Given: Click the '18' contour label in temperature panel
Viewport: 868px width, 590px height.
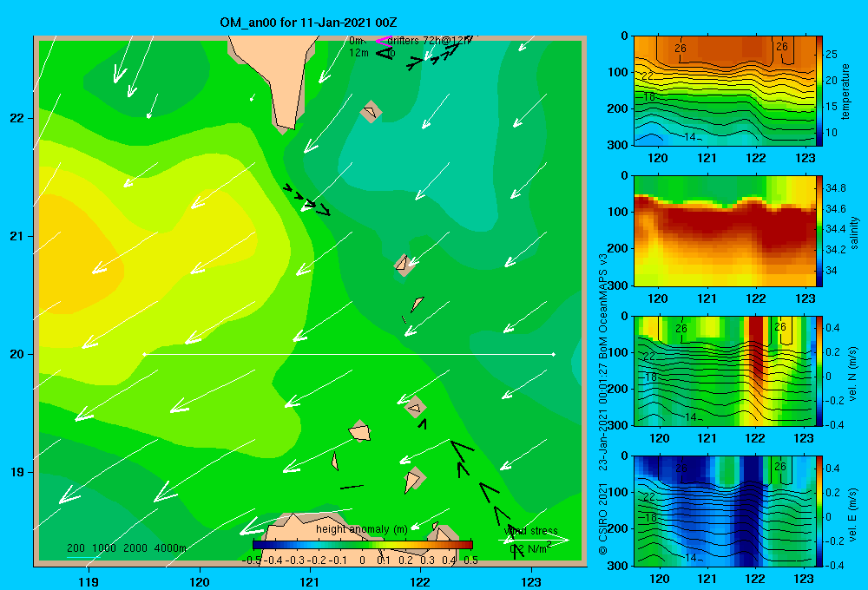Looking at the screenshot, I should [649, 97].
